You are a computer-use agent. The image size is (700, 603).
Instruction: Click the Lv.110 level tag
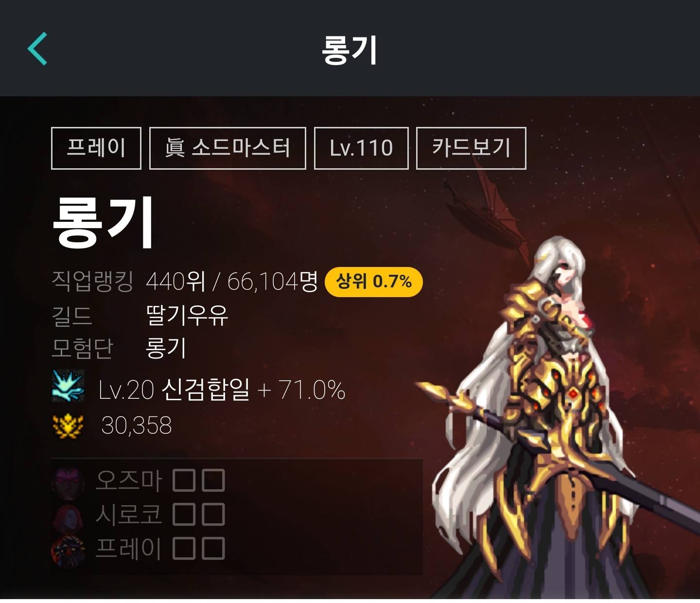click(361, 148)
